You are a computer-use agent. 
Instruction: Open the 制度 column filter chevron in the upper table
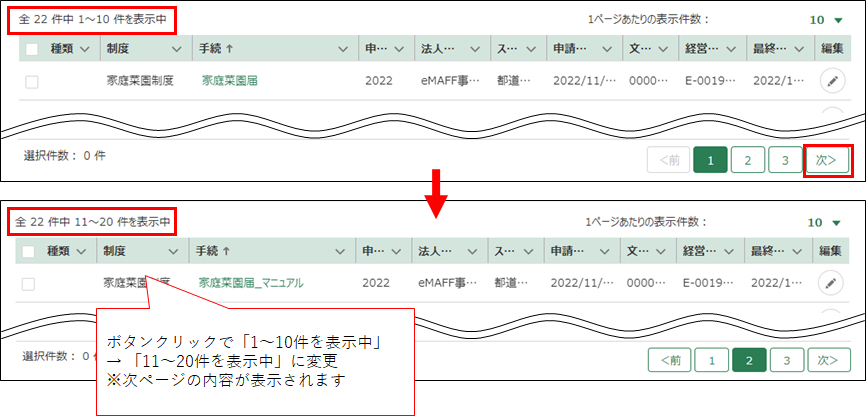click(176, 49)
